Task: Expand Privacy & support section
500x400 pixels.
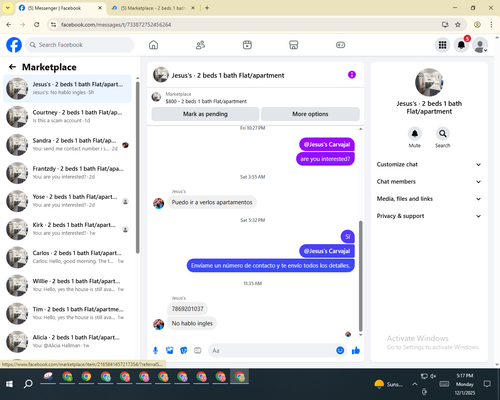Action: pyautogui.click(x=429, y=216)
